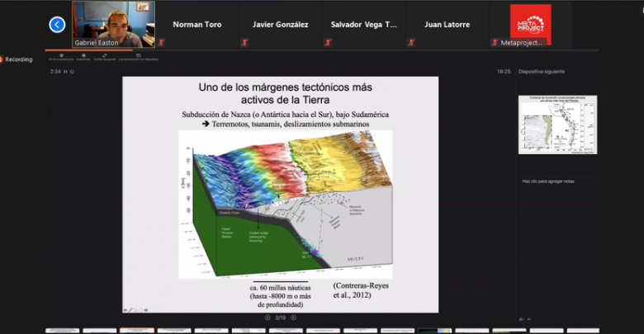Select Javier González participant tile
Screen dimensions: 644x334
point(280,25)
